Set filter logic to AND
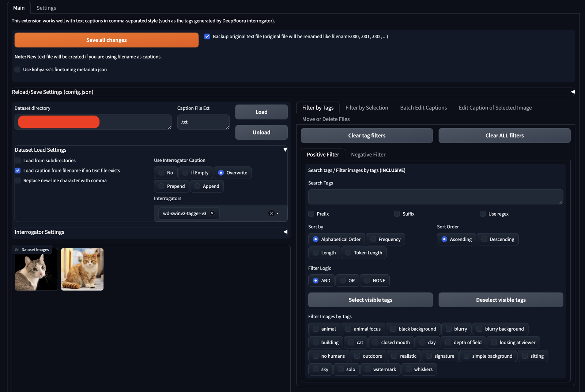This screenshot has height=392, width=585. (321, 281)
